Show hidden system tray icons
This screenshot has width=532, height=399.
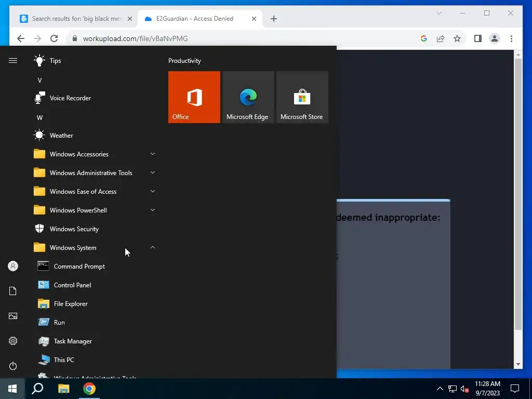point(440,389)
